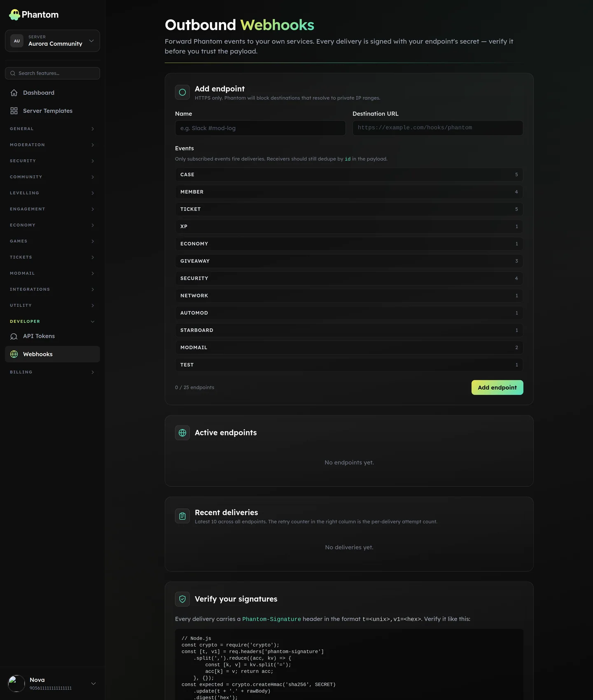
Task: Open Server Templates page
Action: pyautogui.click(x=52, y=111)
